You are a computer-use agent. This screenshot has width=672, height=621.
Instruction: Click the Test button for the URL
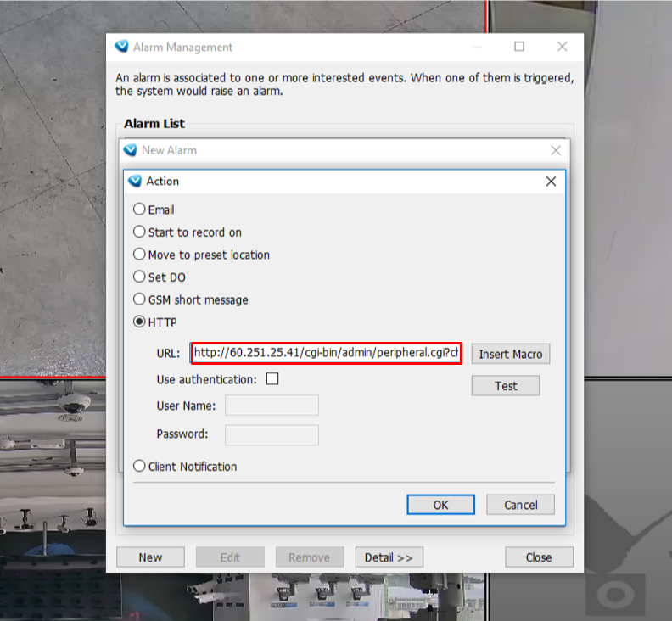(x=506, y=386)
